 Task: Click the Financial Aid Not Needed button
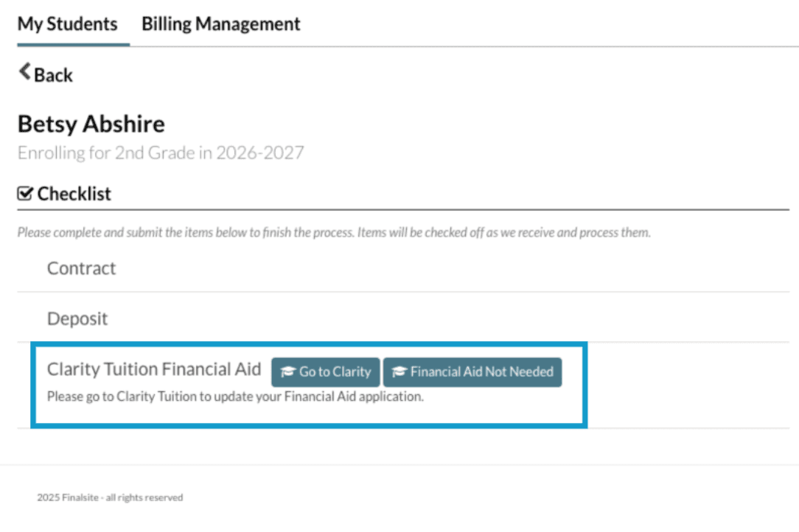472,372
